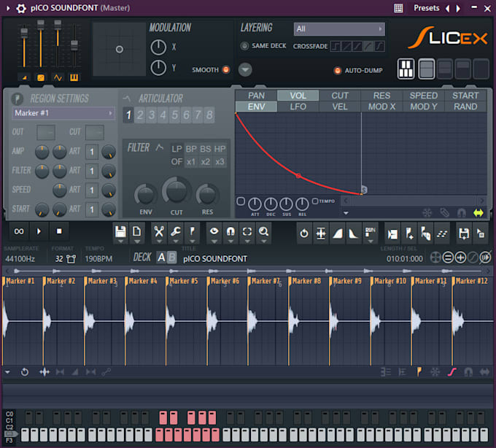This screenshot has height=448, width=496.
Task: Toggle the loop infinity playback button
Action: 19,231
